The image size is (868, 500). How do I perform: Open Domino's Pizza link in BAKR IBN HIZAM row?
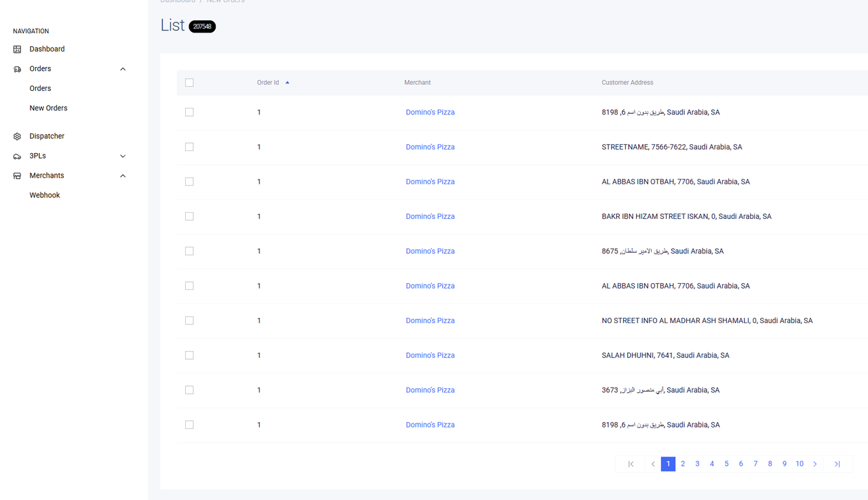[x=430, y=217]
